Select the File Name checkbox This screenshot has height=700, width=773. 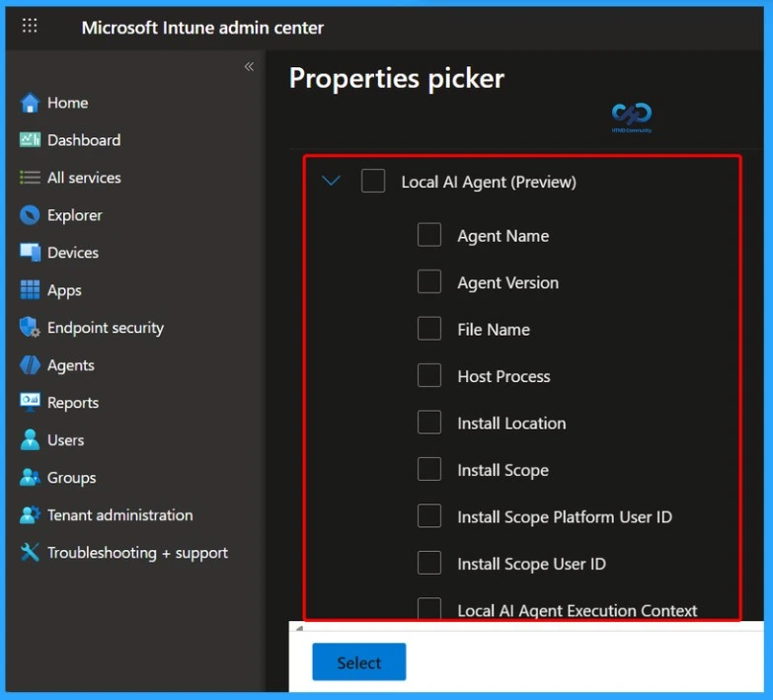coord(429,329)
